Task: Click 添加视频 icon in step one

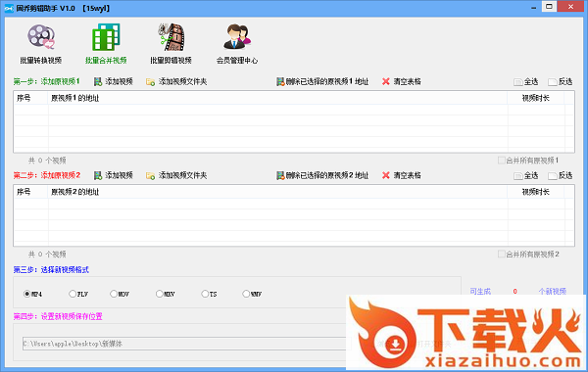Action: [98, 81]
